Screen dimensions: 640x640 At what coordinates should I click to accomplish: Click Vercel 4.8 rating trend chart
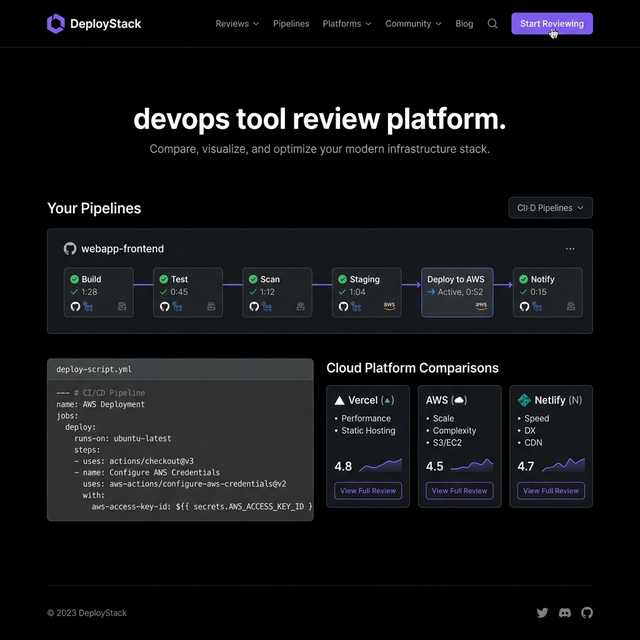click(380, 465)
